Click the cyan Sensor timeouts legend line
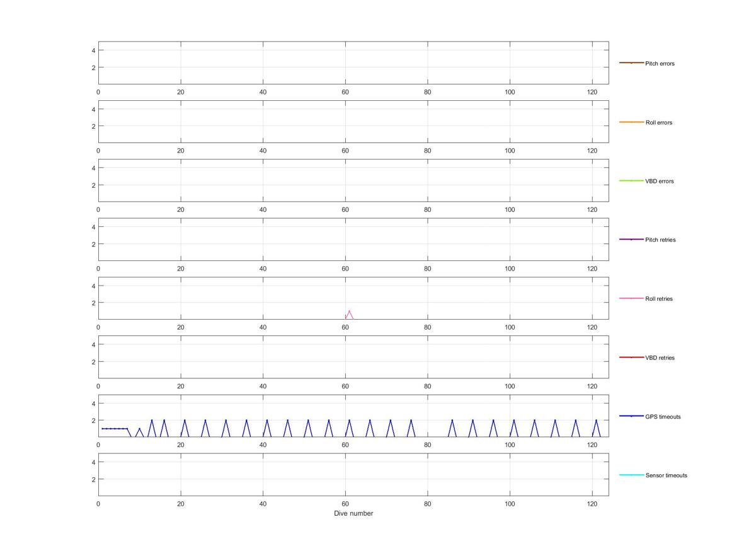The height and width of the screenshot is (558, 756). [x=631, y=475]
